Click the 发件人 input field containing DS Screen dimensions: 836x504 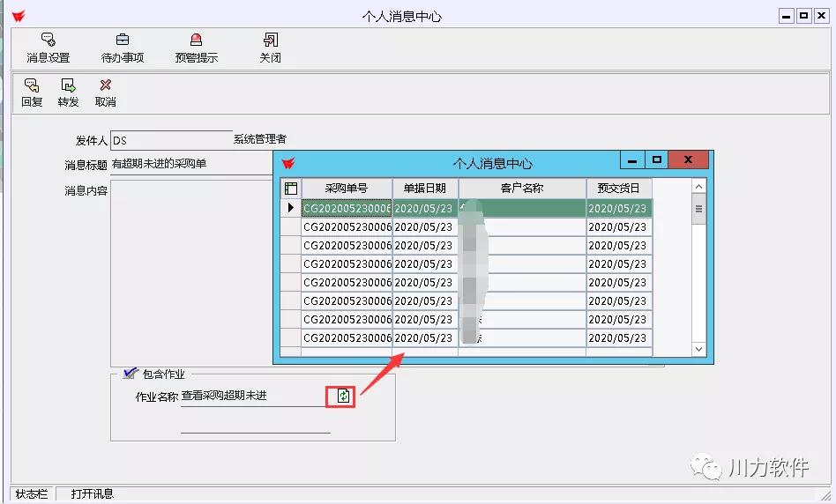171,140
